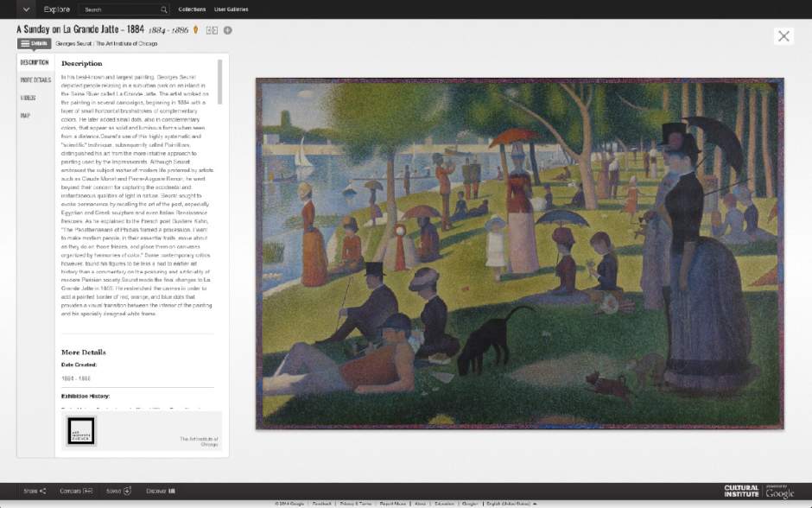Go to User Galleries
The image size is (812, 508).
231,10
